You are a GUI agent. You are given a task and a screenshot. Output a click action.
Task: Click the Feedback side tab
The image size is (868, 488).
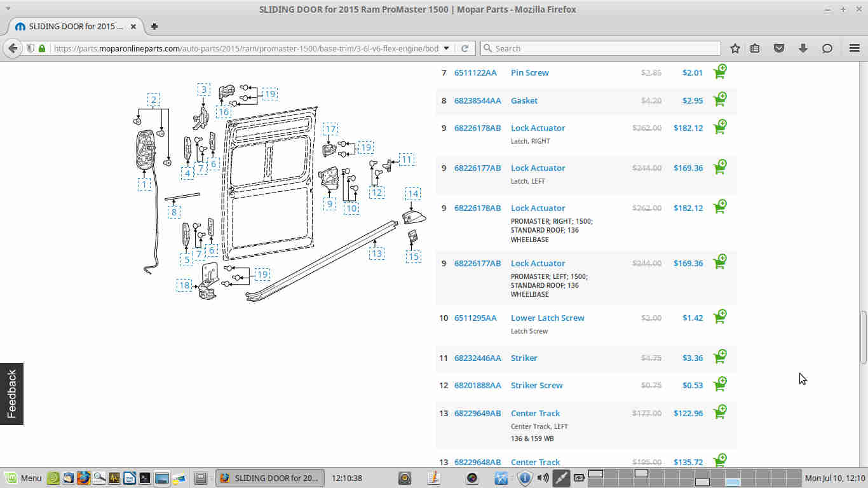(x=11, y=394)
